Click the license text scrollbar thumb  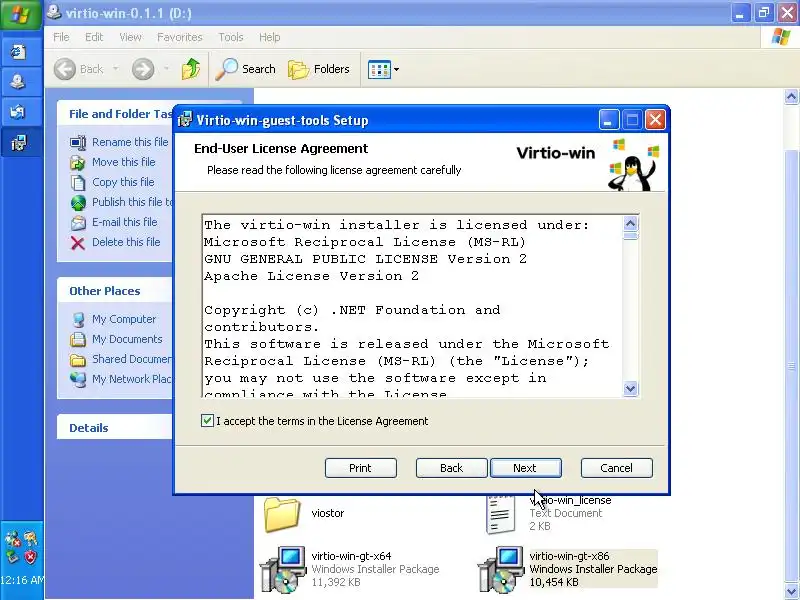tap(631, 236)
